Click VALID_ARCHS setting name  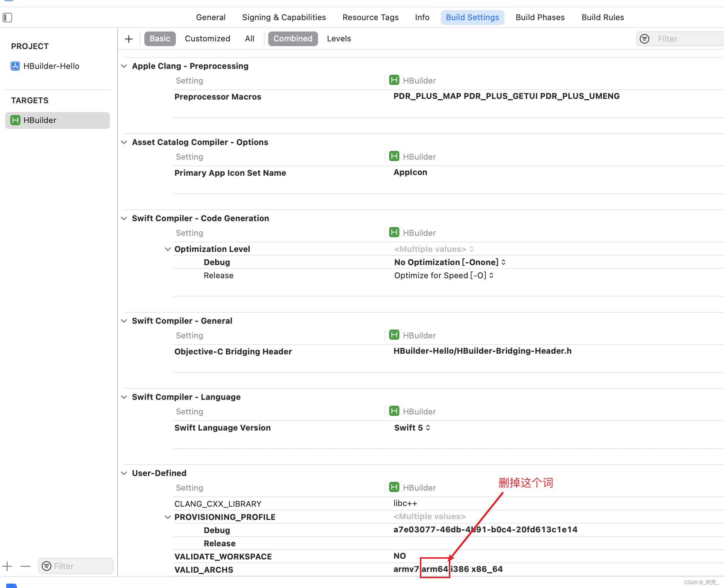click(204, 570)
